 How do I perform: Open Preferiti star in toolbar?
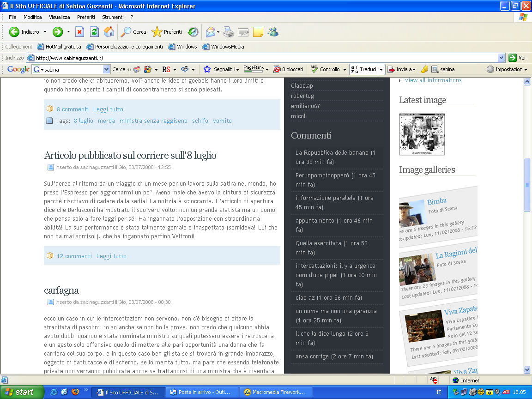click(167, 32)
